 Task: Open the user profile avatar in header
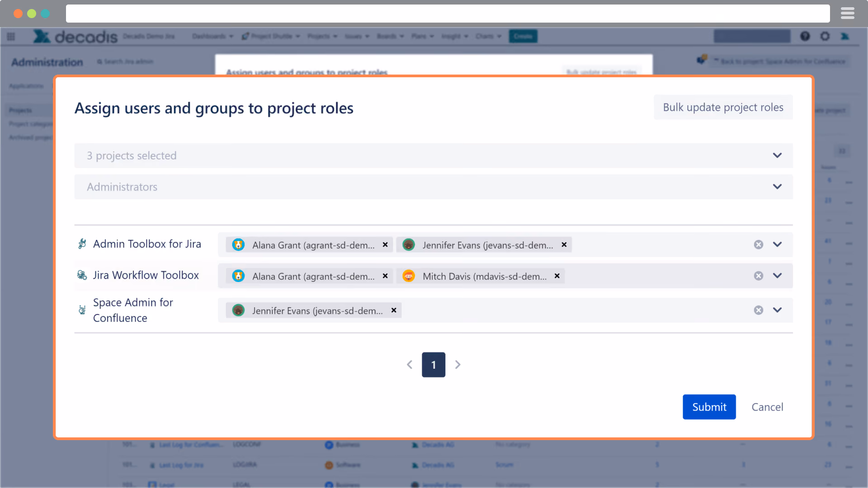click(845, 36)
